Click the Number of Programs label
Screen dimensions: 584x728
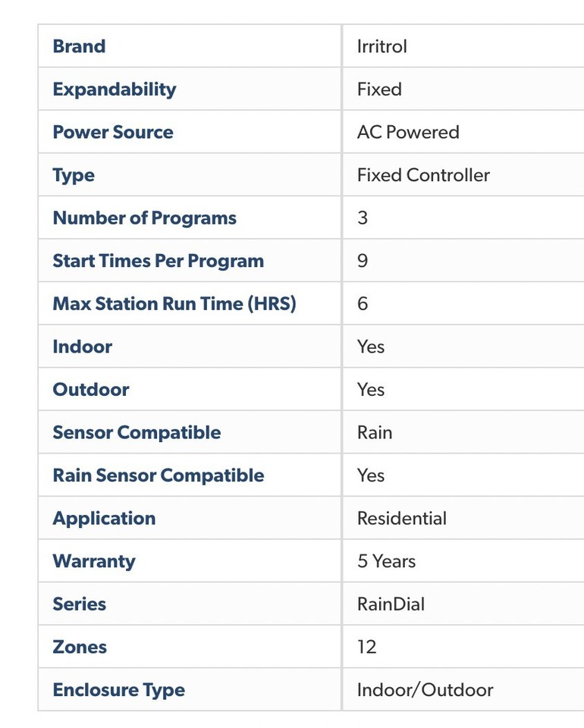pyautogui.click(x=144, y=218)
